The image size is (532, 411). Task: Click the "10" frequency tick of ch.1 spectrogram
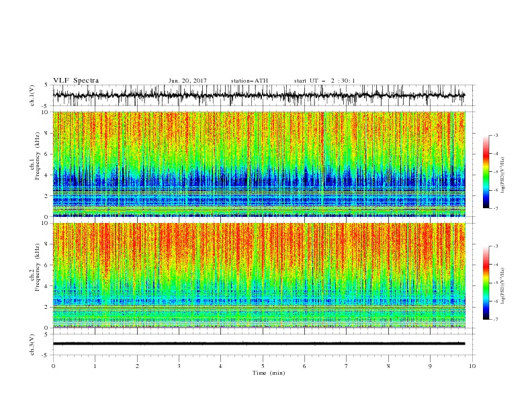(x=46, y=112)
